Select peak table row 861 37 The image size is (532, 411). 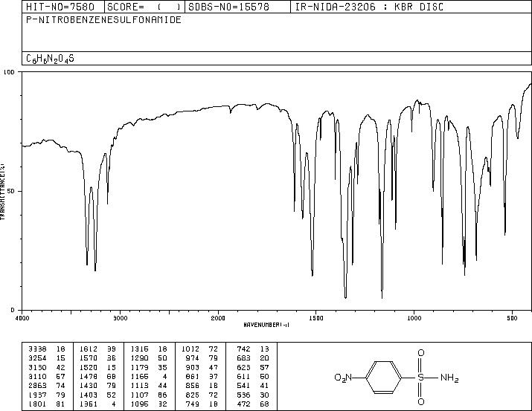click(x=202, y=376)
